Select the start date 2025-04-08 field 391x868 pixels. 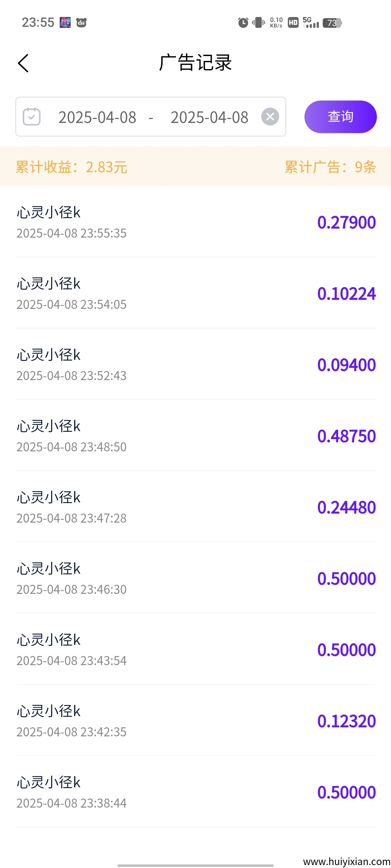[x=97, y=117]
